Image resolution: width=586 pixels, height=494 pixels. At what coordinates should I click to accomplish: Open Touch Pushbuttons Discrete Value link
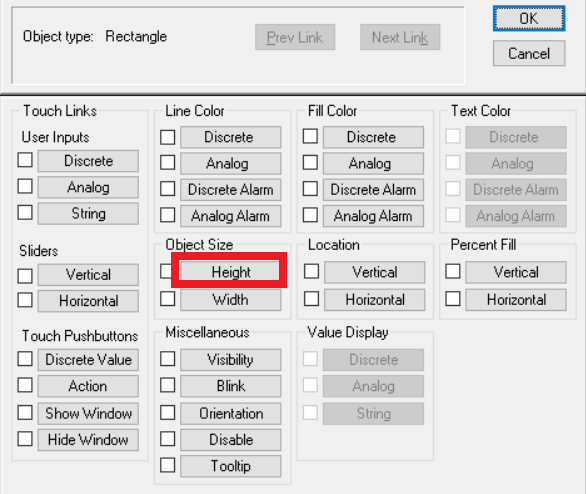click(88, 360)
